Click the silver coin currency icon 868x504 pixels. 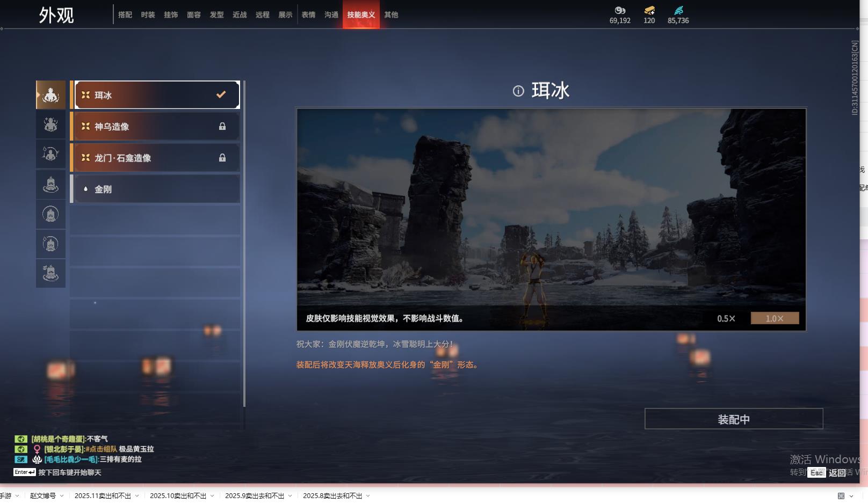pyautogui.click(x=620, y=10)
